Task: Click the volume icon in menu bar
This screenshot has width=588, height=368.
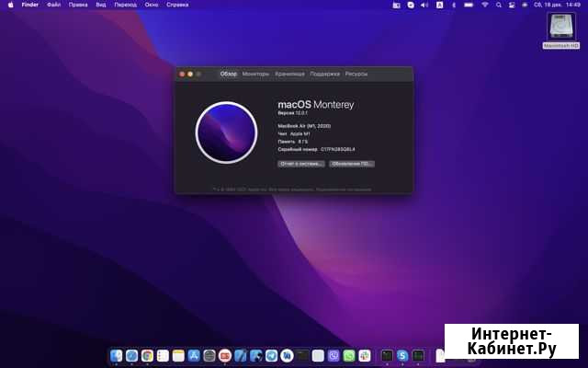Action: pos(424,5)
